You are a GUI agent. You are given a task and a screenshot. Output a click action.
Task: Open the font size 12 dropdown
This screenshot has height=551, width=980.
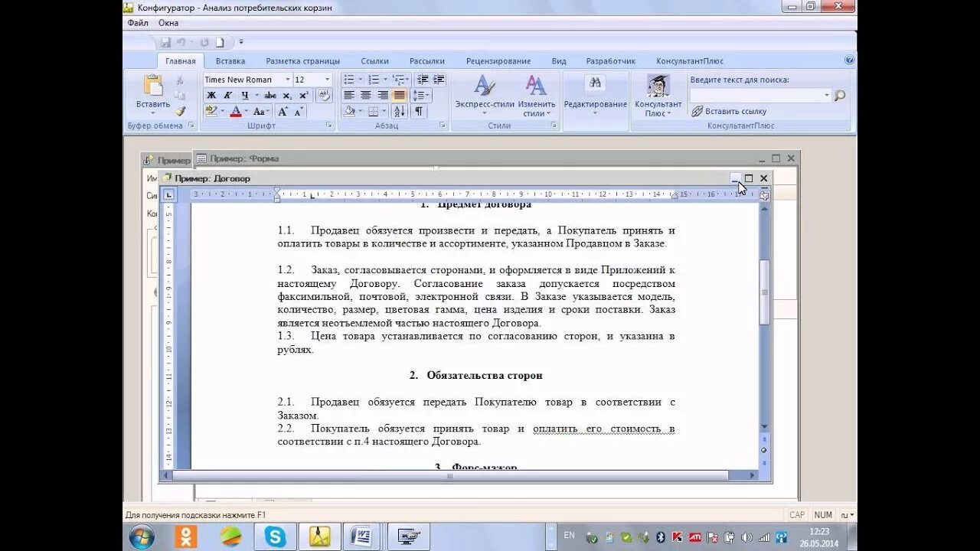[x=327, y=80]
